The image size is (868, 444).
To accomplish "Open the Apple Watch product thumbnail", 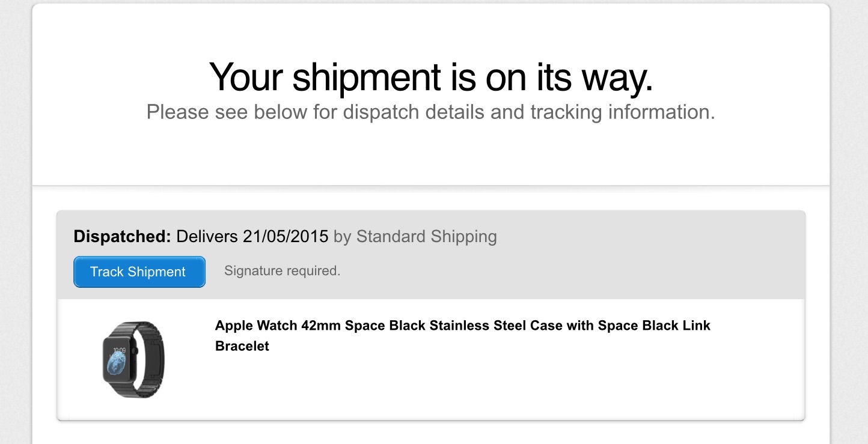I will click(131, 359).
